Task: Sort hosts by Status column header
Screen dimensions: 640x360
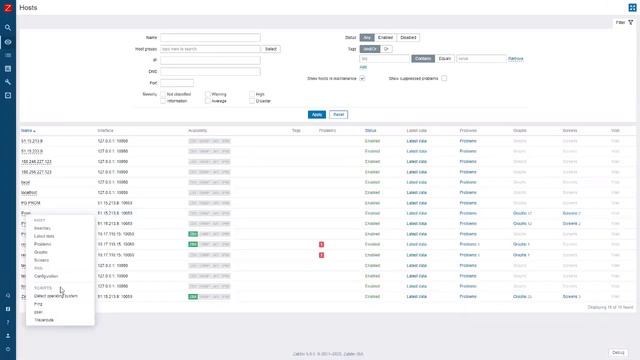Action: tap(370, 131)
